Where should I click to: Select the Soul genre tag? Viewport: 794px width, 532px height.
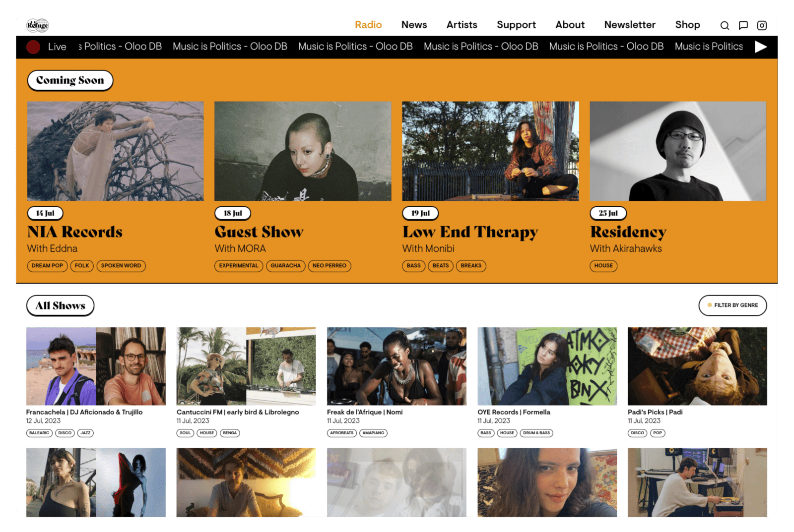[185, 433]
